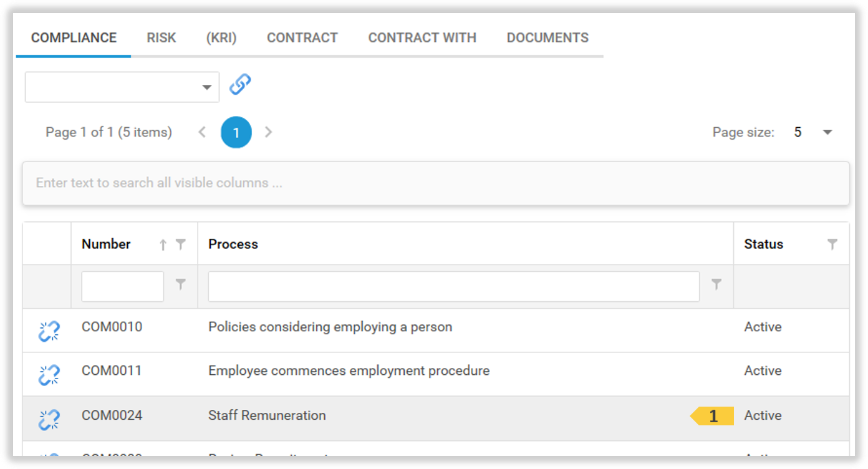Switch to the RISK tab
This screenshot has width=868, height=469.
coord(162,38)
